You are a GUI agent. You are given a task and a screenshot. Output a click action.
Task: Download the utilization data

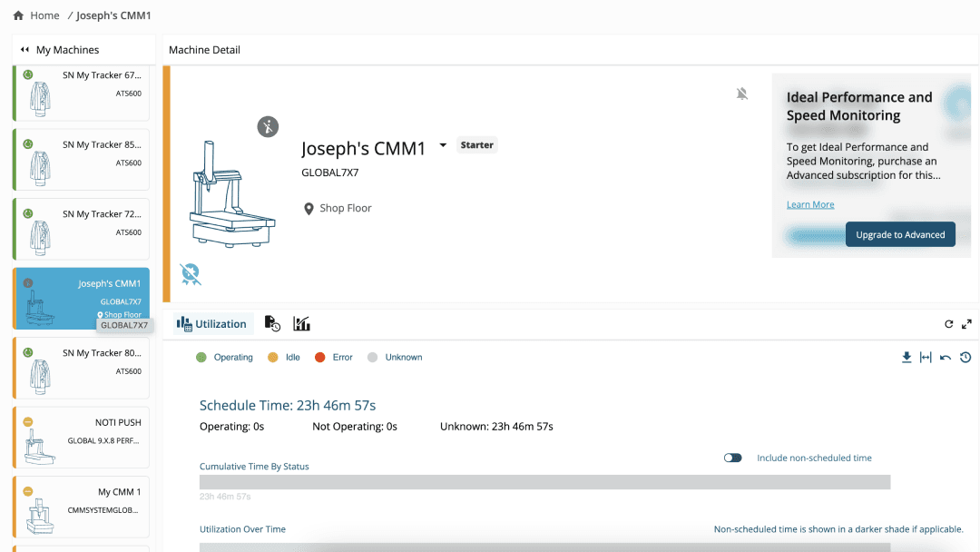[906, 358]
